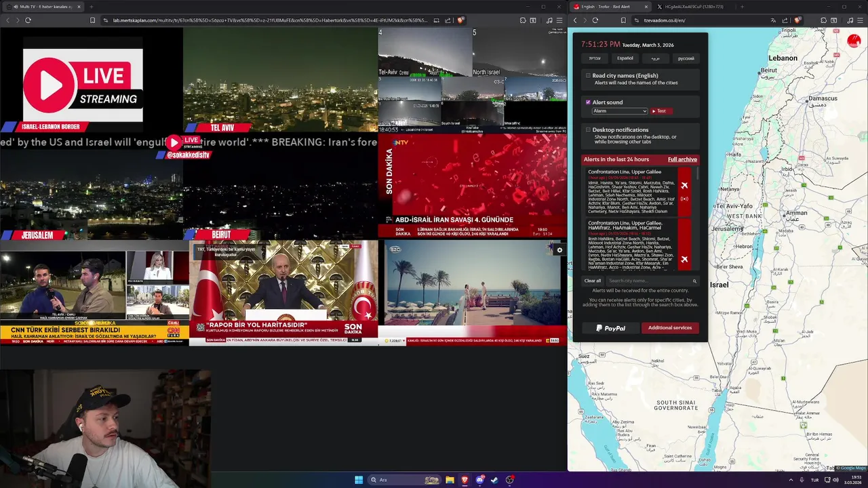Click the Windows taskbar search box
The width and height of the screenshot is (868, 488).
click(404, 480)
